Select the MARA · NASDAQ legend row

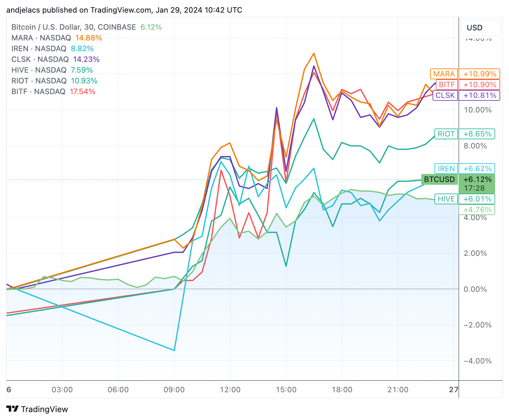57,38
